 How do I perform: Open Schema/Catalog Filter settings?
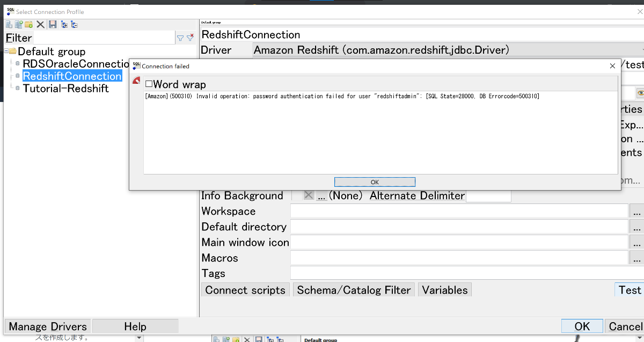coord(354,290)
